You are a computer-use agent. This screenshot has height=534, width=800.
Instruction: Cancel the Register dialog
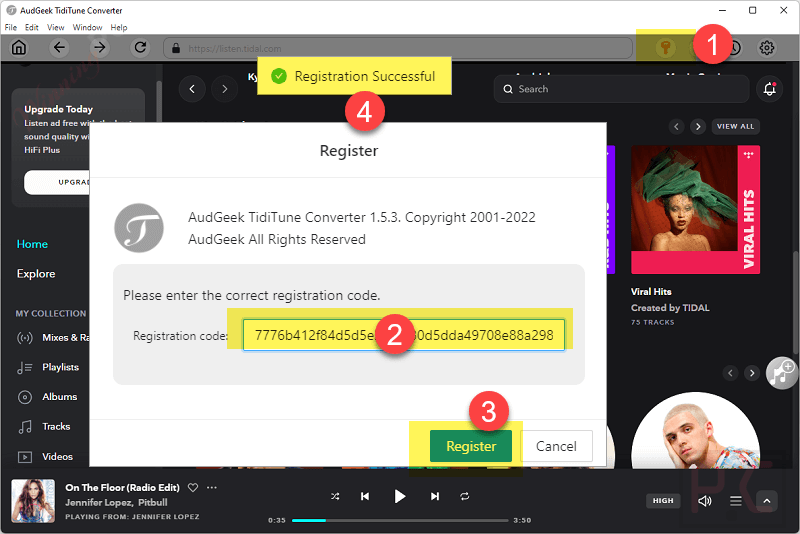coord(556,446)
